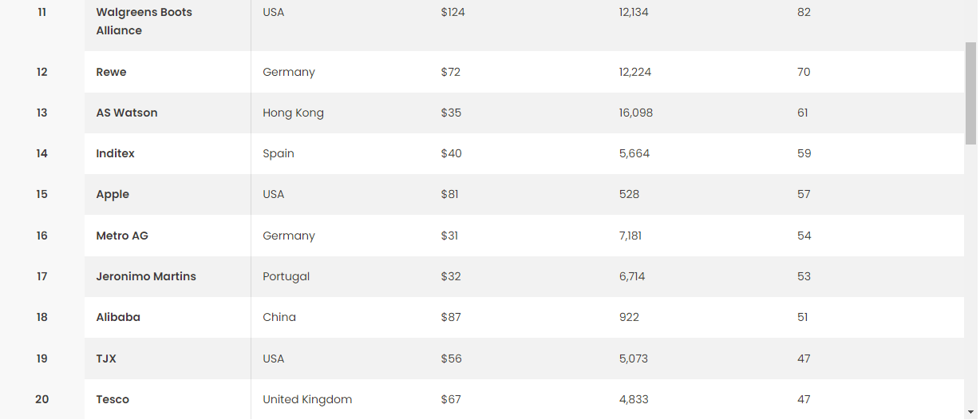Click the scrollbar down arrow
The image size is (980, 420).
(x=970, y=413)
